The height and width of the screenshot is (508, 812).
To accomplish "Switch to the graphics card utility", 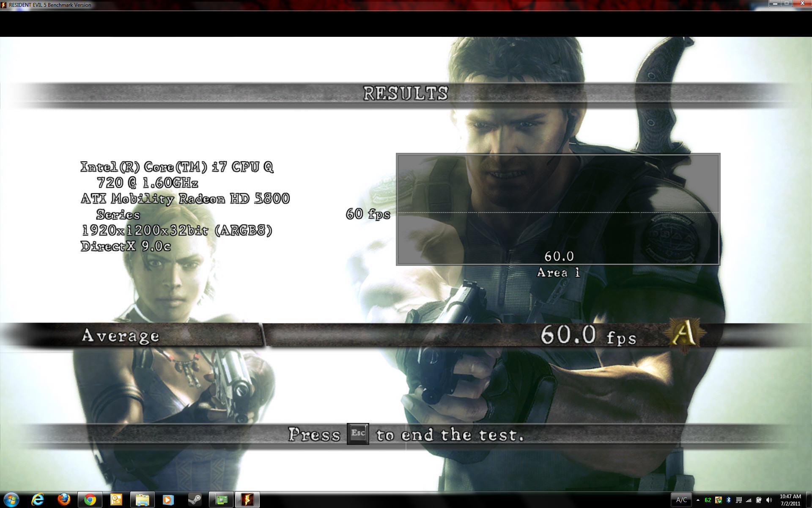I will (221, 500).
